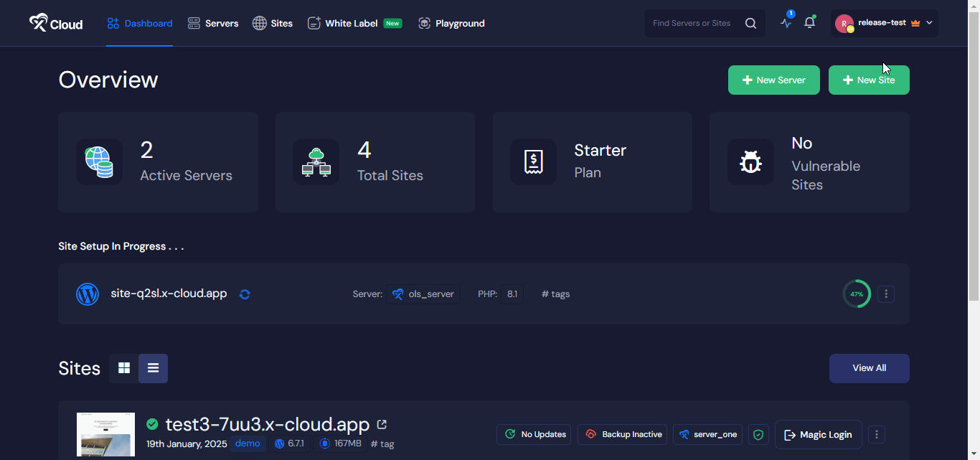Click the green security shield icon
Screen dimensions: 980x460
[758, 434]
